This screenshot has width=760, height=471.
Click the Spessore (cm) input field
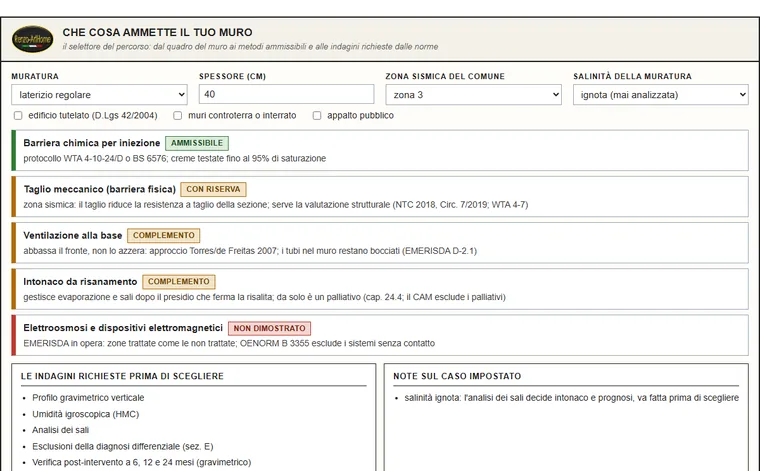286,94
